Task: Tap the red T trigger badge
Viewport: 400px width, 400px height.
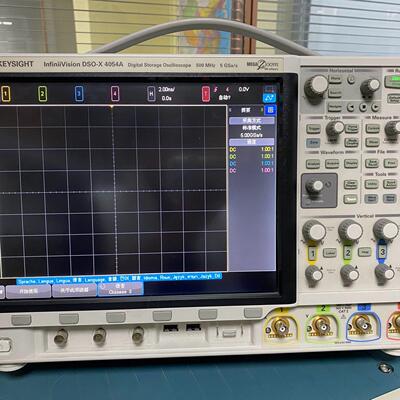Action: tap(206, 94)
